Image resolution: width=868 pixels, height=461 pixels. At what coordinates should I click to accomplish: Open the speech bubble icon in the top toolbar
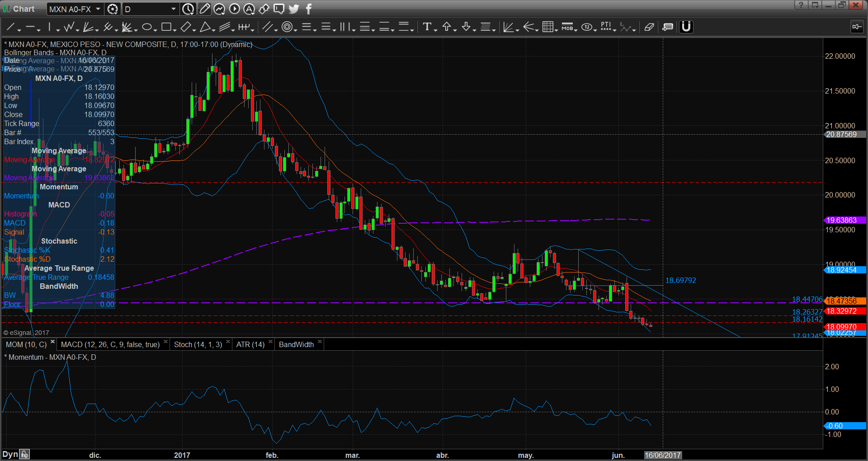click(x=279, y=9)
